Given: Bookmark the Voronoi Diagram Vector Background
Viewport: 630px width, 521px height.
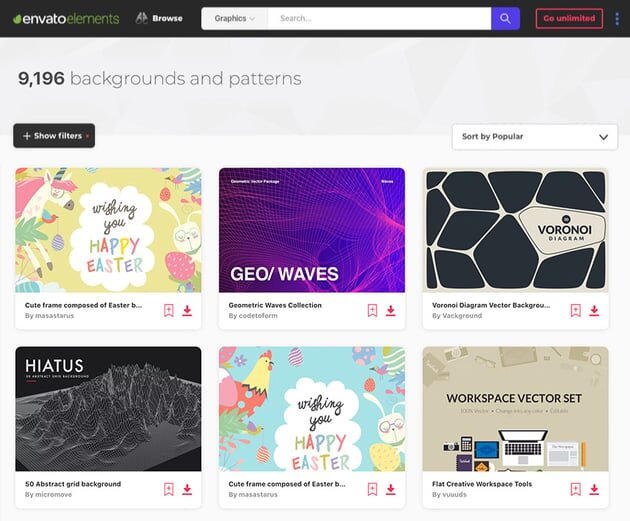Looking at the screenshot, I should [x=575, y=311].
